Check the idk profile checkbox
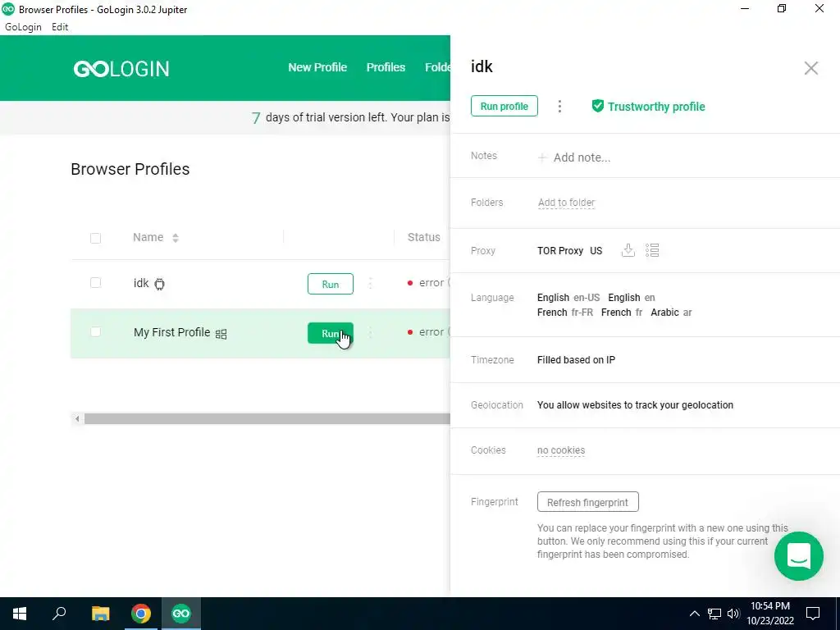840x630 pixels. (x=95, y=283)
